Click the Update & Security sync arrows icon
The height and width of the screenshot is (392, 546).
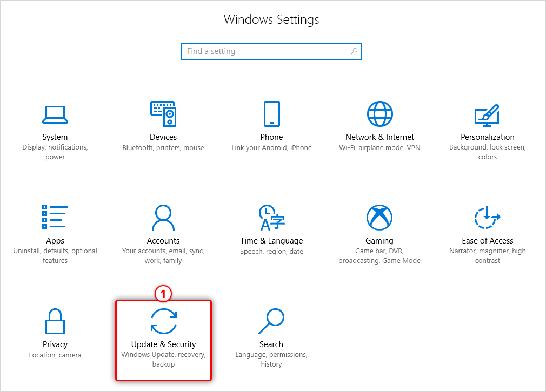[x=163, y=321]
